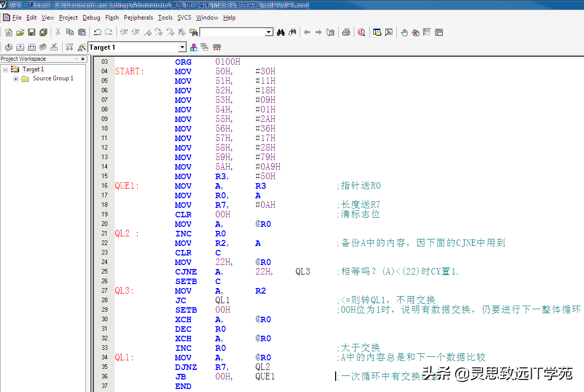The width and height of the screenshot is (584, 392).
Task: Toggle Output window icon
Action: click(x=389, y=33)
